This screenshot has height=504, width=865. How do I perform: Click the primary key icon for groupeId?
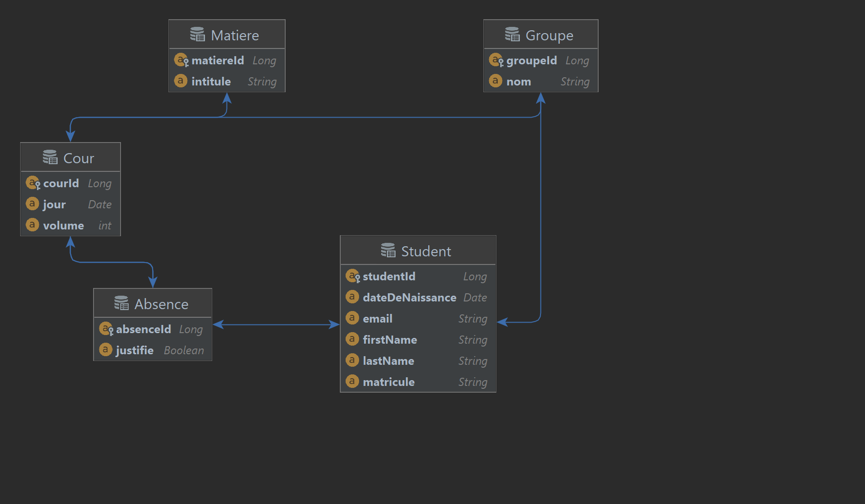[x=496, y=60]
